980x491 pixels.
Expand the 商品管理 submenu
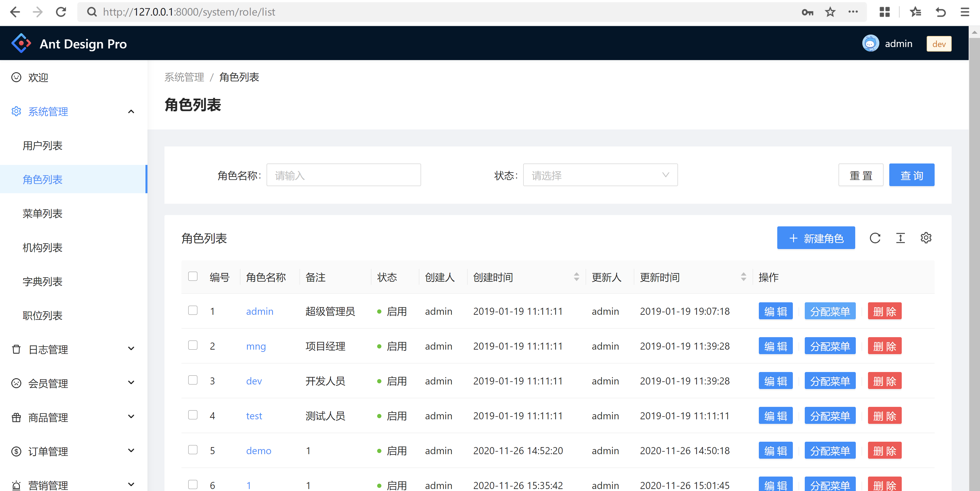131,416
